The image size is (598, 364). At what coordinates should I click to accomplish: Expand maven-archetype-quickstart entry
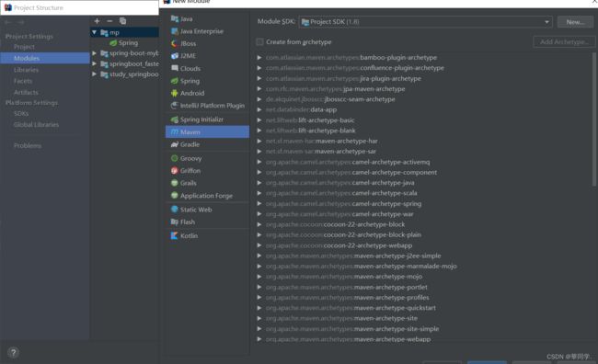tap(259, 308)
